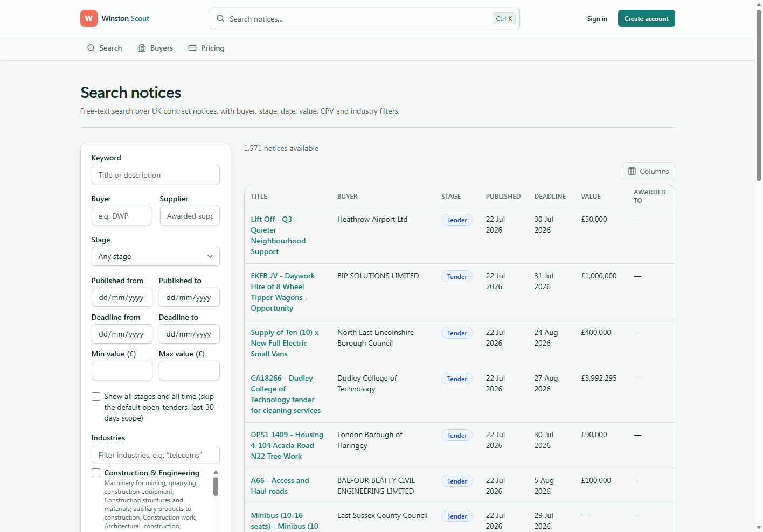Click the Winston Scout W logo icon
763x532 pixels.
click(x=89, y=18)
